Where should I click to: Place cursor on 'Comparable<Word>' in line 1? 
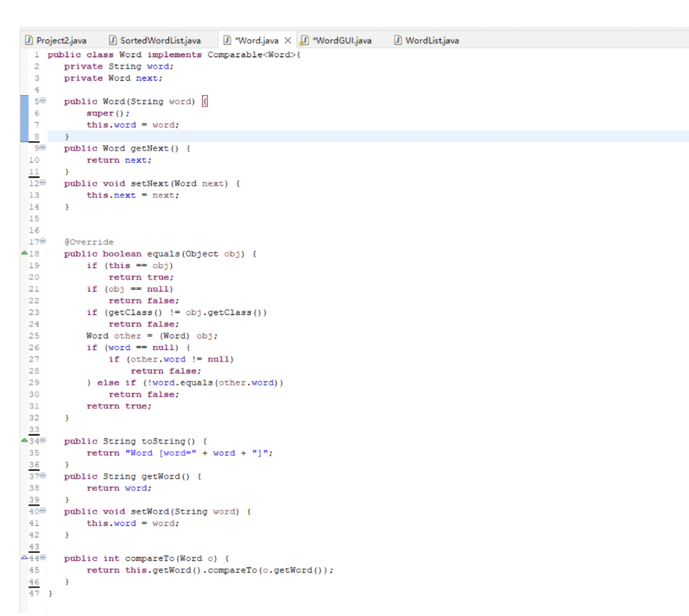tap(252, 55)
